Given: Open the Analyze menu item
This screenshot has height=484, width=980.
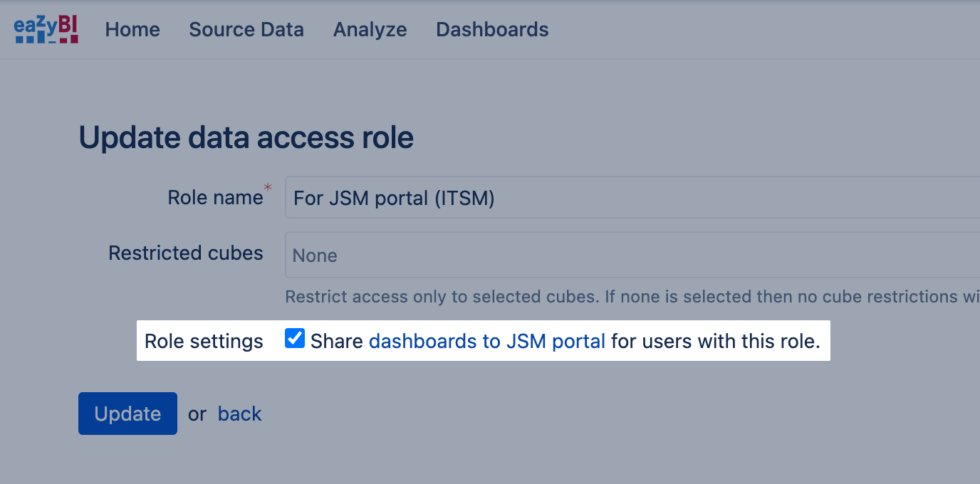Looking at the screenshot, I should click(x=370, y=30).
